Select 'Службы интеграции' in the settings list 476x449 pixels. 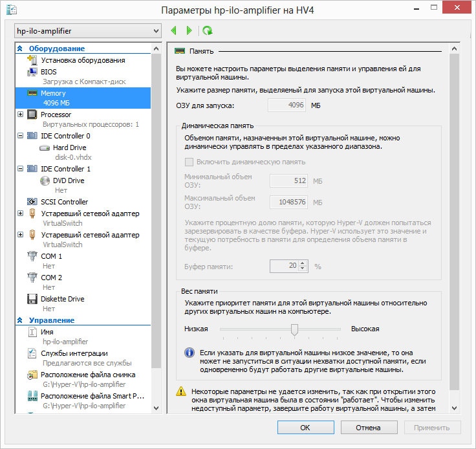click(74, 353)
